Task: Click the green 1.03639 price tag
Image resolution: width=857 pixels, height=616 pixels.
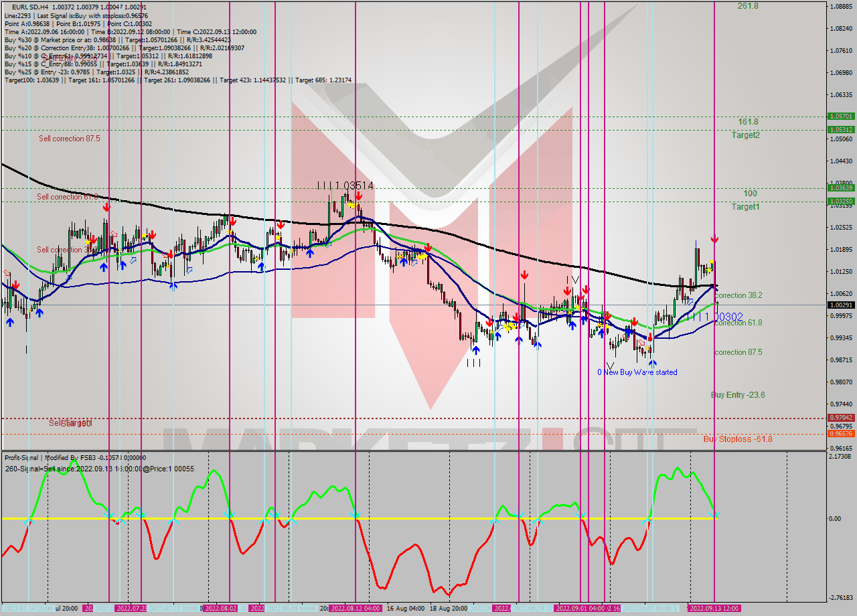Action: click(x=842, y=187)
